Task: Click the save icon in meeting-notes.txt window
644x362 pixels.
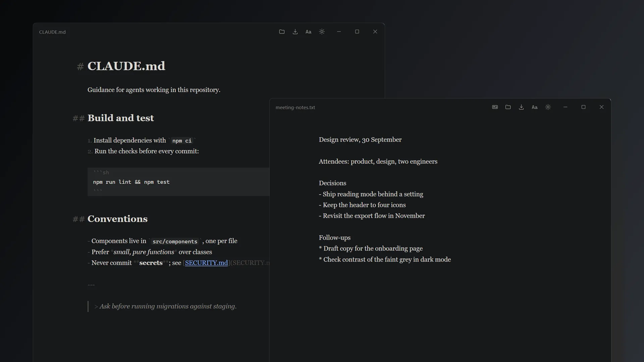Action: (x=522, y=107)
